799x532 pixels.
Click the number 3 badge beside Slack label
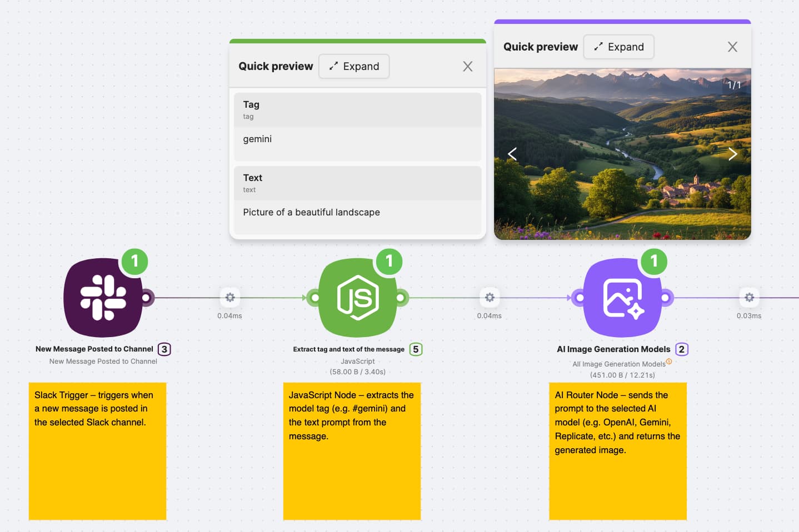(164, 349)
